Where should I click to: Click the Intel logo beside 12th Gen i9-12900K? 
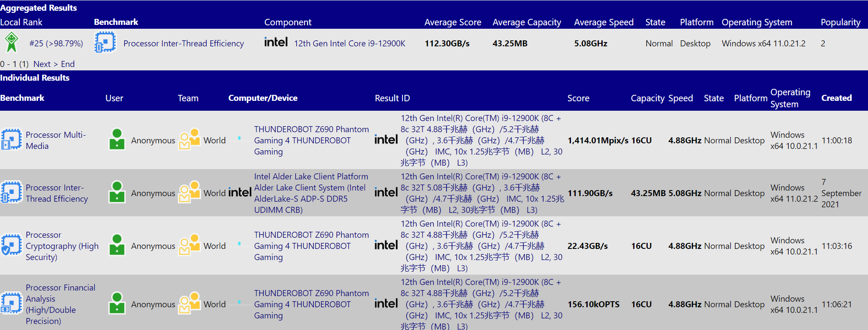pos(276,42)
